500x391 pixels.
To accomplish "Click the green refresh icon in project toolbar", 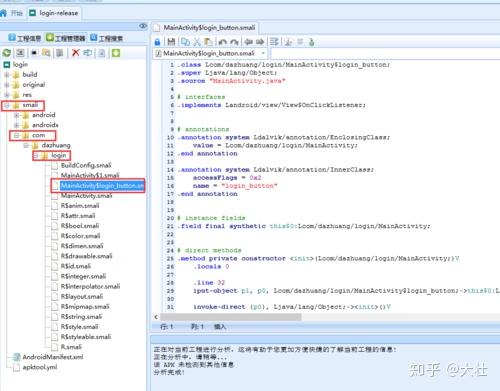I will pyautogui.click(x=7, y=53).
